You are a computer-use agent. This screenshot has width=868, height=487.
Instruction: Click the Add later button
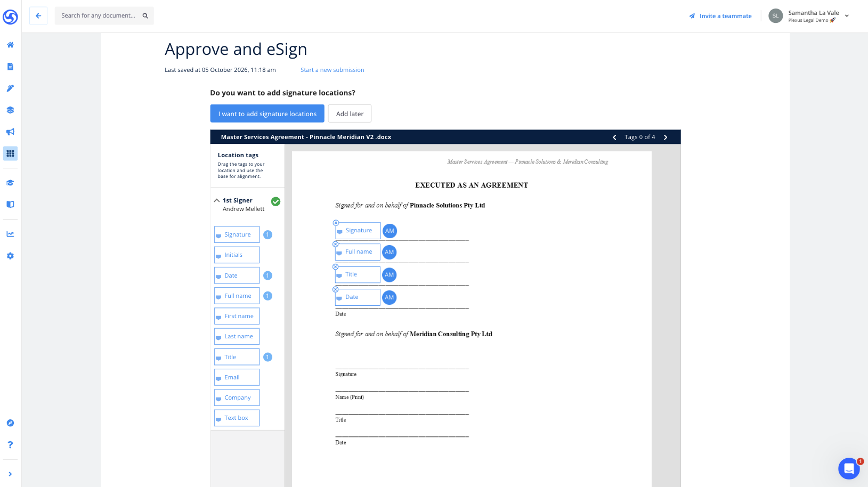pos(350,113)
